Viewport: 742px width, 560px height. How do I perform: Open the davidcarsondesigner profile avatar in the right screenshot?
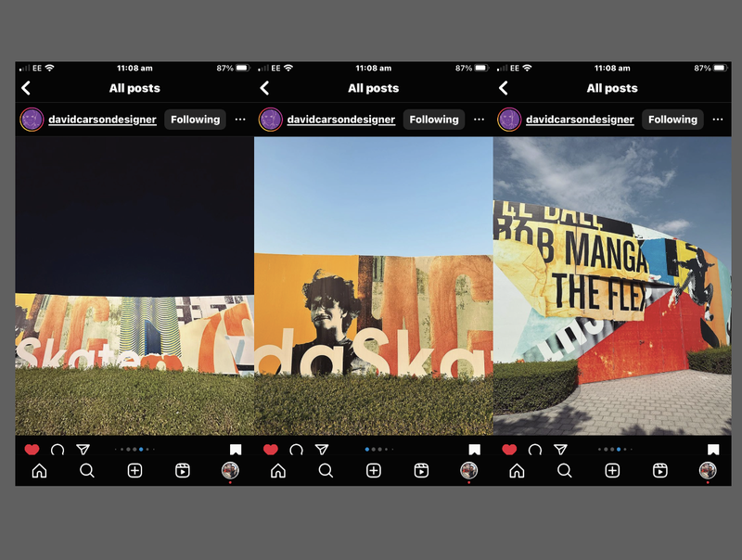click(509, 120)
